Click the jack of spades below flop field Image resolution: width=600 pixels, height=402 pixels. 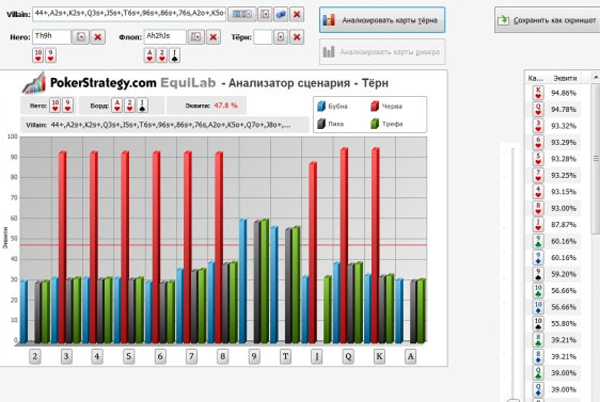[x=174, y=55]
